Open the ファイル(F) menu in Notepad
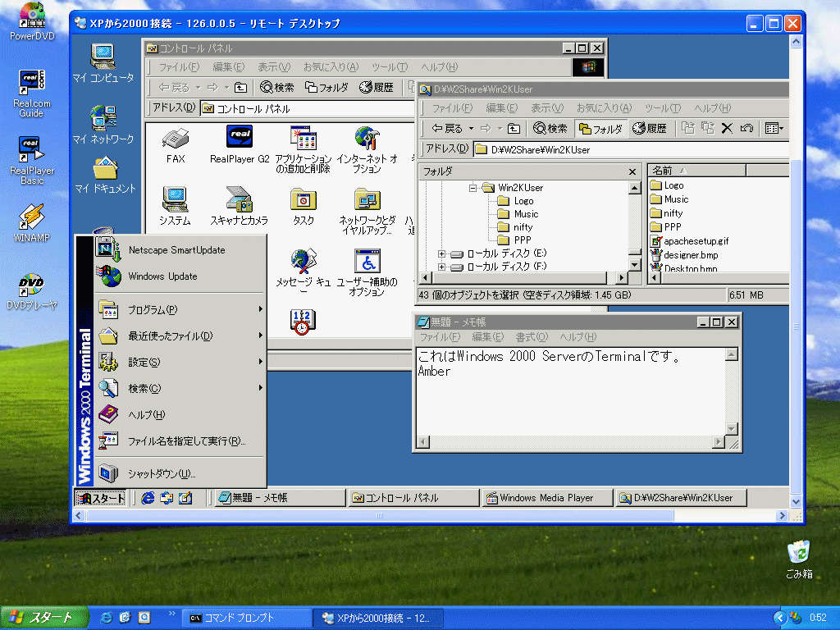 pyautogui.click(x=440, y=337)
